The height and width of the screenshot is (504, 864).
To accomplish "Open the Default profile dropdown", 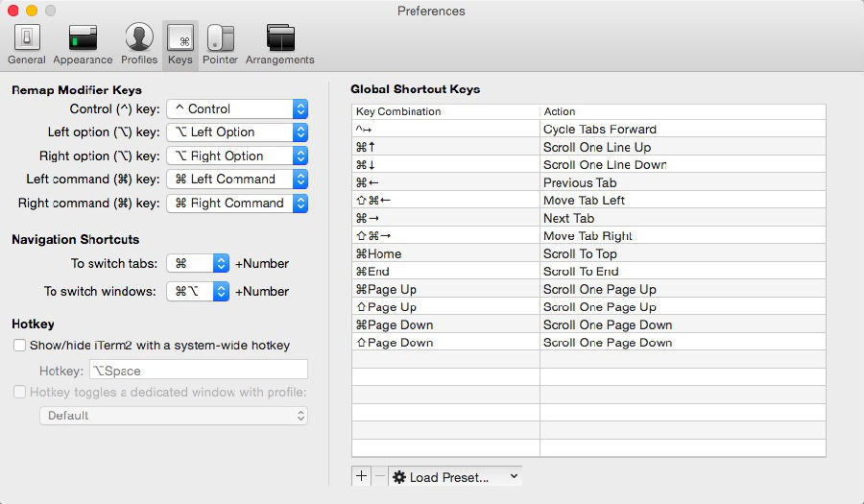I will tap(173, 416).
